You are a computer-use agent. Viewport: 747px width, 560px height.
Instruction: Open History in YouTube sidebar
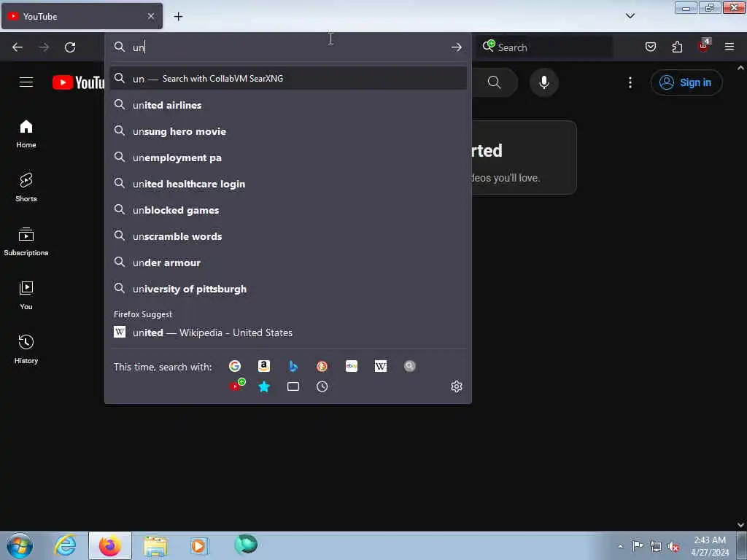pyautogui.click(x=26, y=349)
